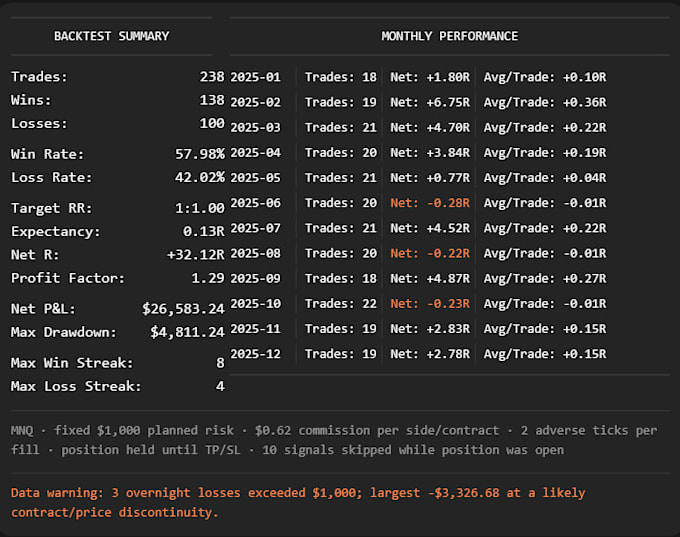Select the 2025-09 month label
Screen dimensions: 680x537
(x=255, y=278)
